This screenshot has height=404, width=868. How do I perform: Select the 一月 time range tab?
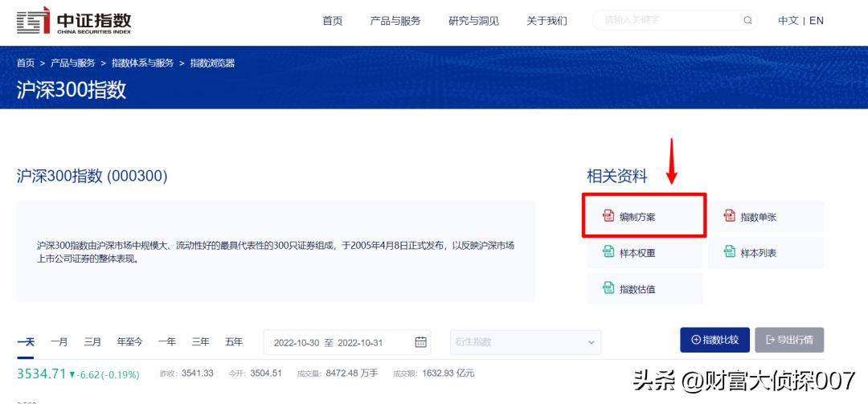[59, 342]
